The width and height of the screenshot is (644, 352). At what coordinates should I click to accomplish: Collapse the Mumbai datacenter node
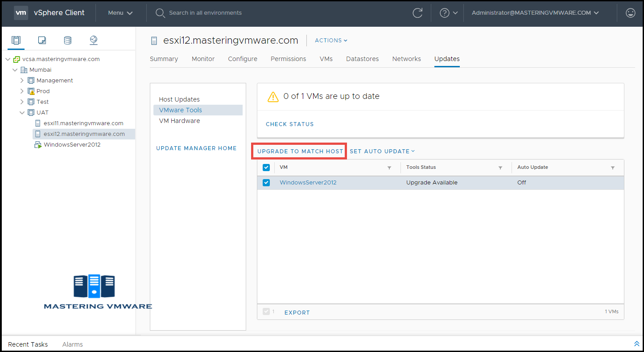tap(15, 70)
